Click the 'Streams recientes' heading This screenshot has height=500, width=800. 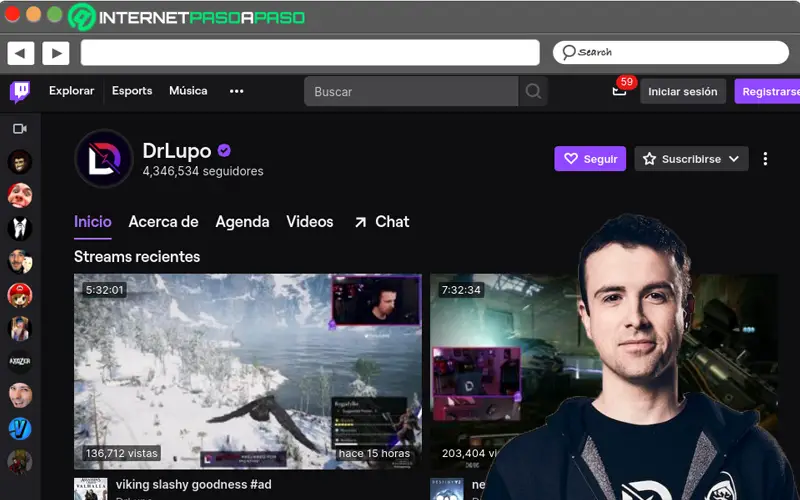(137, 256)
